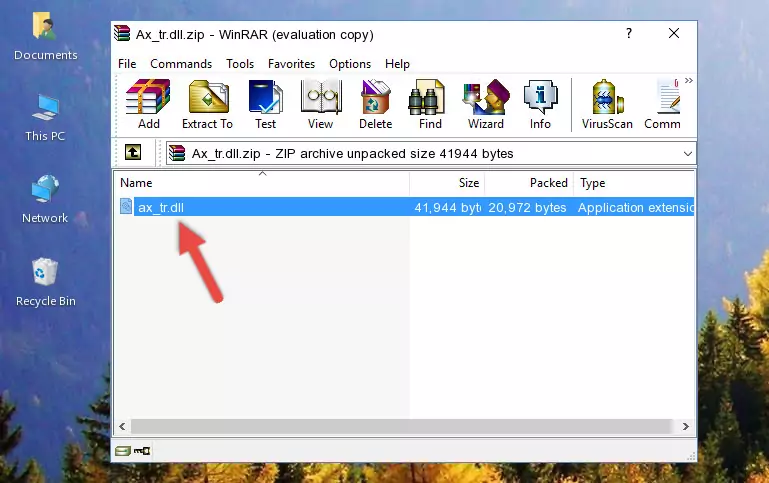Viewport: 769px width, 483px height.
Task: Click the 20,972 bytes packed cell
Action: coord(527,207)
